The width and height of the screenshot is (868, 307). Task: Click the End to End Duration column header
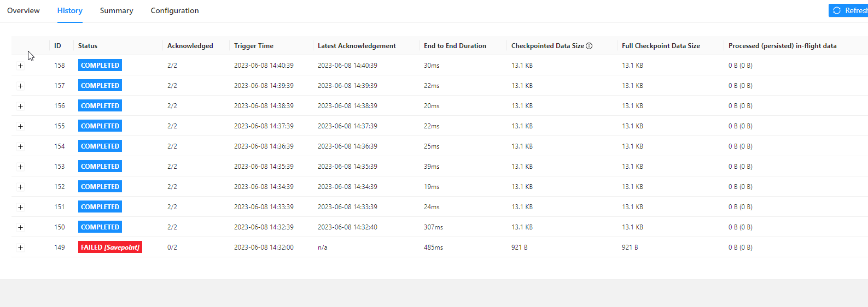(x=455, y=46)
